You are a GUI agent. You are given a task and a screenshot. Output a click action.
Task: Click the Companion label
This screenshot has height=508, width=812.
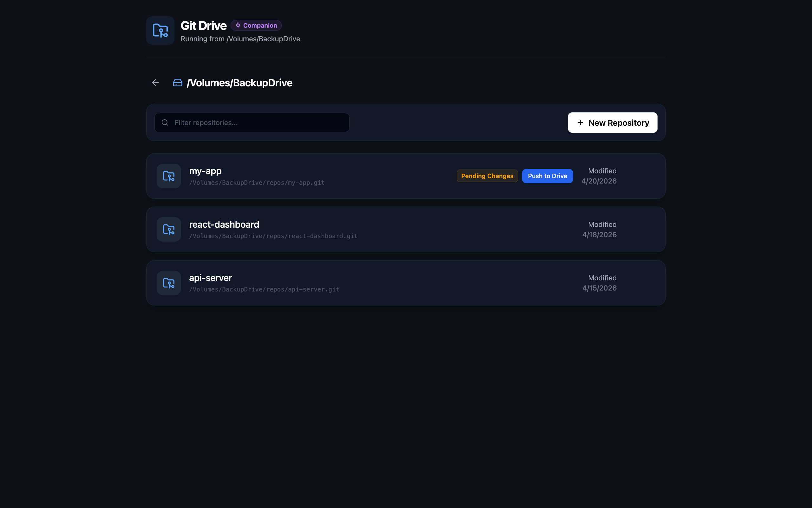(x=260, y=25)
